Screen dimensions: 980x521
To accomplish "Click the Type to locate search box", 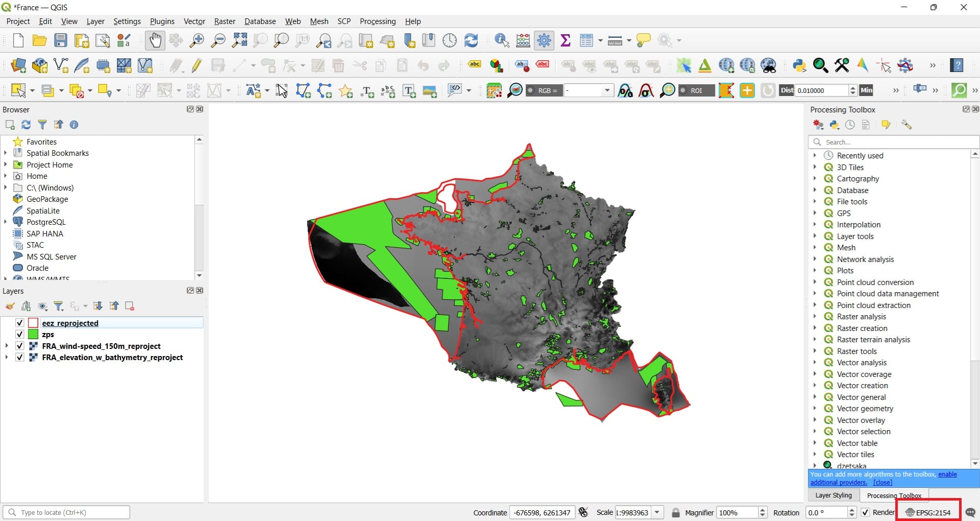I will pyautogui.click(x=66, y=512).
